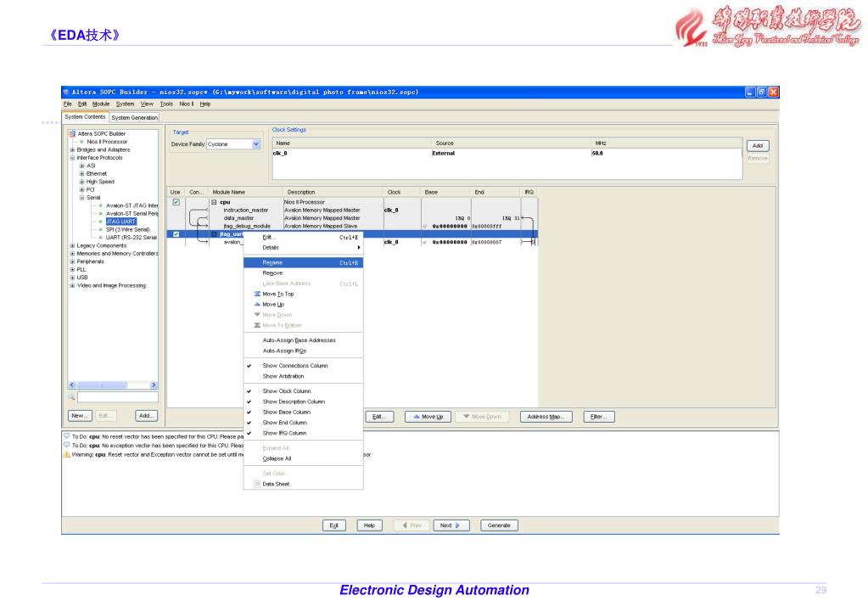Click the bullet beside SPI (3 Wire Serial)

tap(100, 229)
